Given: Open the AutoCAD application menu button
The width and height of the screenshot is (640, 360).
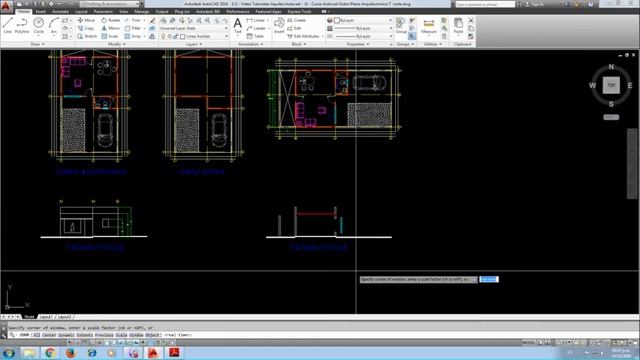Looking at the screenshot, I should tap(6, 6).
